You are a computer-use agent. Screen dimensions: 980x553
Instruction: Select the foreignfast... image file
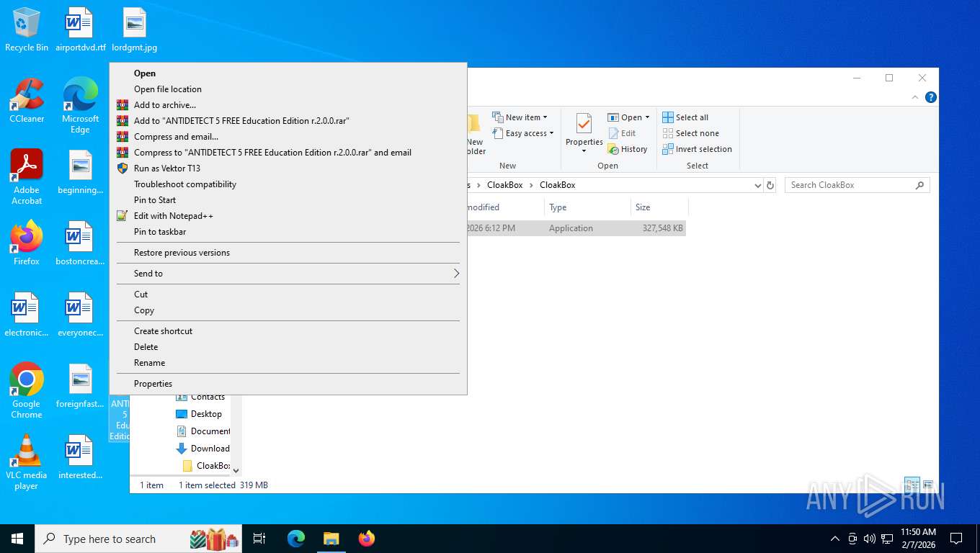(80, 386)
